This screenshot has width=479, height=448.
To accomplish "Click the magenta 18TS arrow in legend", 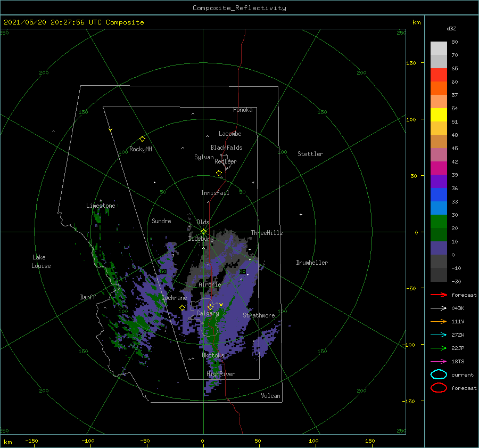I will coord(439,362).
